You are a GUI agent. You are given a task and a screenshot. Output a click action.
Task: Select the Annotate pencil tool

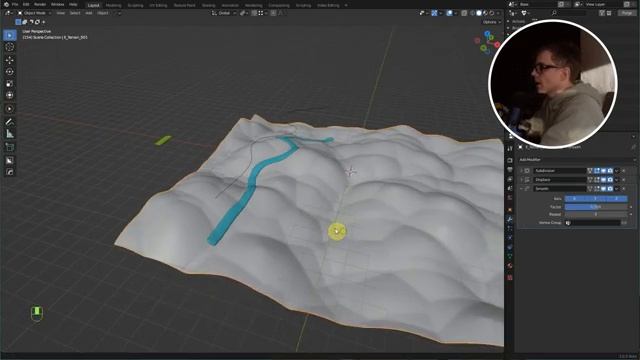[x=10, y=122]
